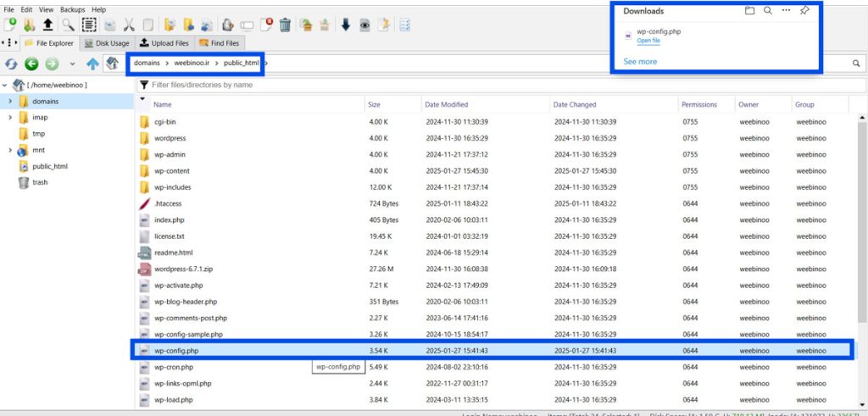Click the scissors cut icon
Screen dimensions: 868x416
pyautogui.click(x=129, y=25)
